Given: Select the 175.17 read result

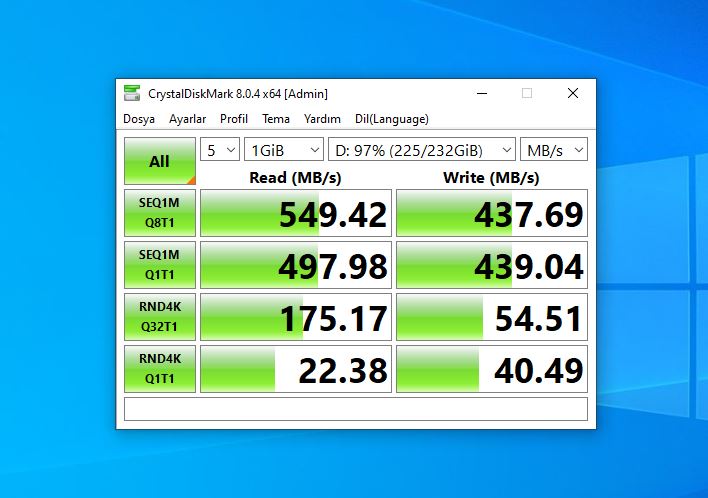Looking at the screenshot, I should (x=296, y=317).
